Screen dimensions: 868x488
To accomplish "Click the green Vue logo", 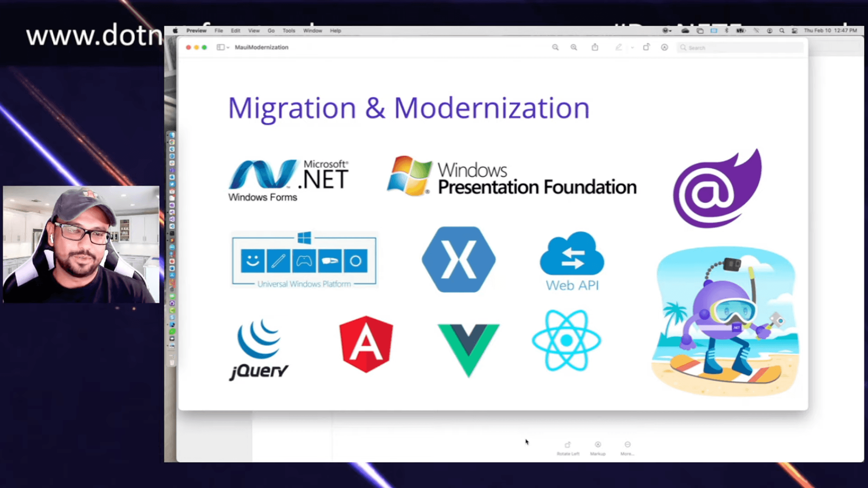I will point(468,350).
